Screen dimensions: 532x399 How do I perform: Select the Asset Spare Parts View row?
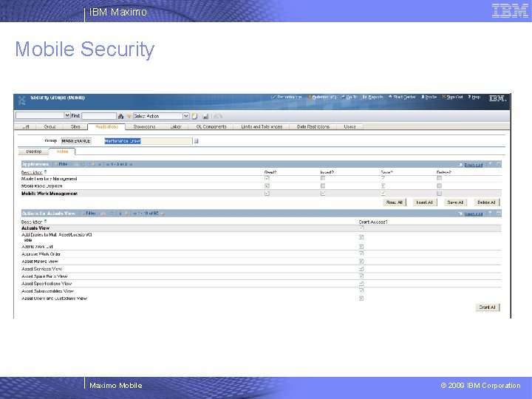pos(261,276)
